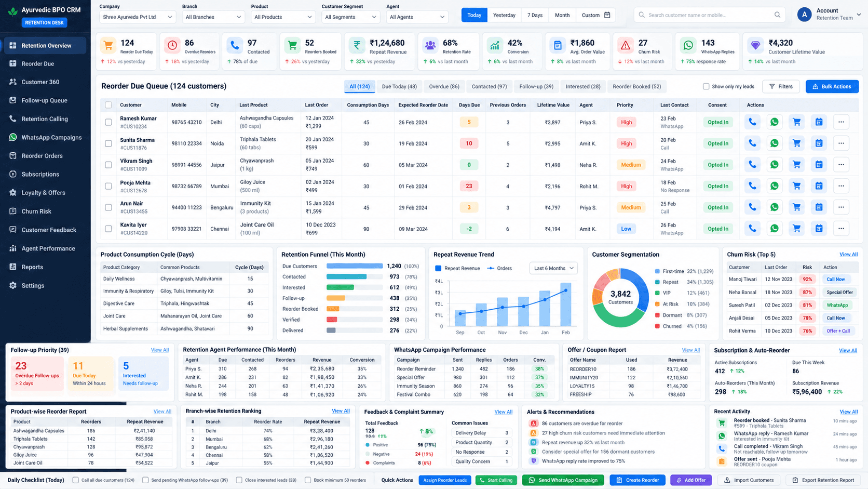Image resolution: width=868 pixels, height=489 pixels.
Task: Open the Reorder Due Today stat card
Action: 127,51
